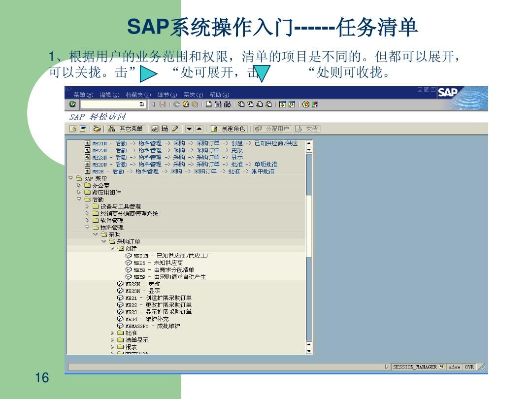Image resolution: width=532 pixels, height=399 pixels.
Task: Click the Add to Favorites icon
Action: click(x=155, y=129)
